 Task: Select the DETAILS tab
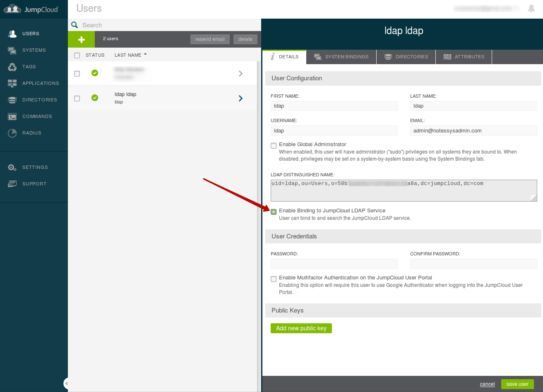284,57
